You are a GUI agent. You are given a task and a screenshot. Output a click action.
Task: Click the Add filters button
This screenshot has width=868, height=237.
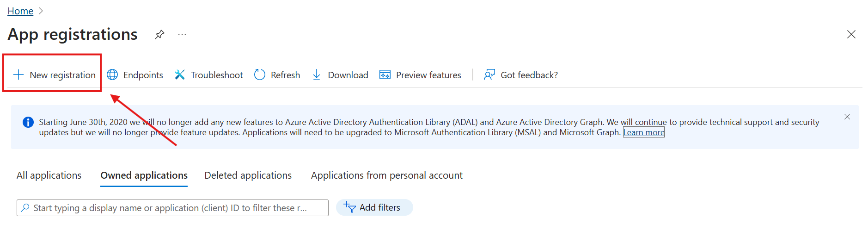coord(374,207)
